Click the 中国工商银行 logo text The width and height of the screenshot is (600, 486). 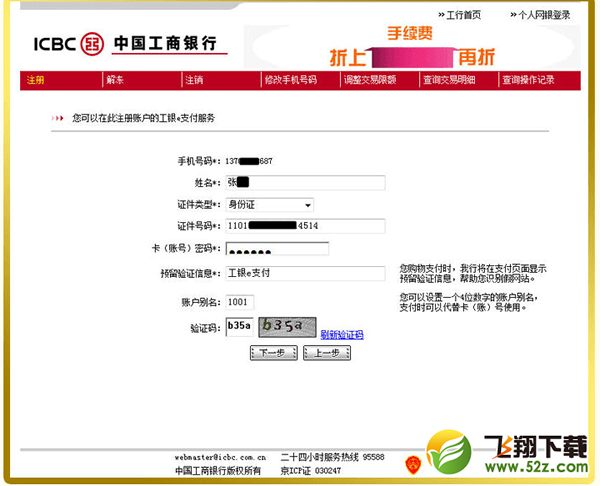coord(166,43)
